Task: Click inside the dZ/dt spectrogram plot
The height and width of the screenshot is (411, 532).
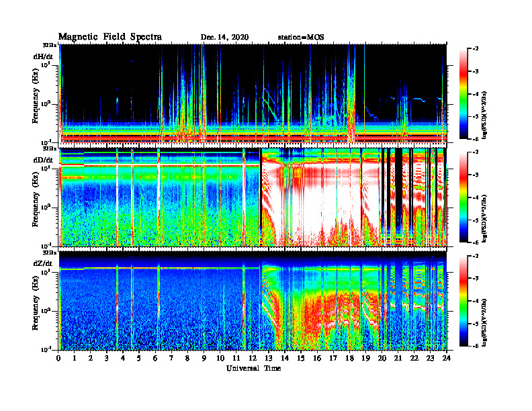Action: pyautogui.click(x=253, y=301)
